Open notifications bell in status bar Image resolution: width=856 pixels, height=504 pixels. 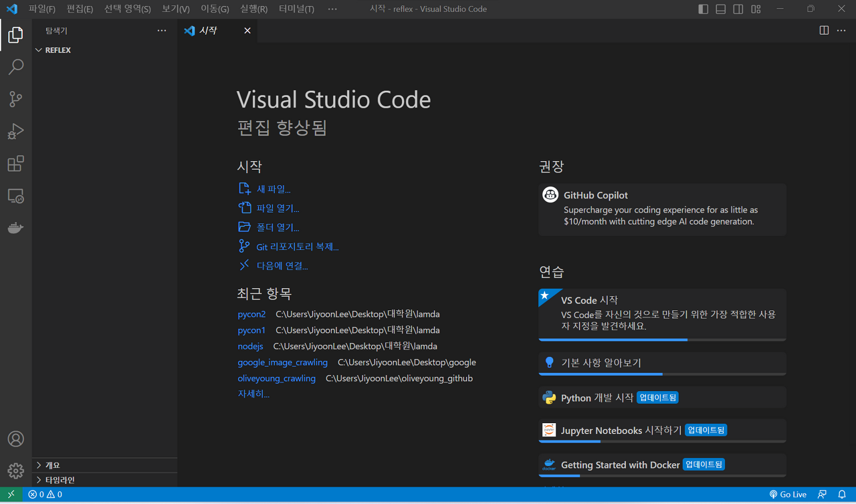tap(842, 495)
